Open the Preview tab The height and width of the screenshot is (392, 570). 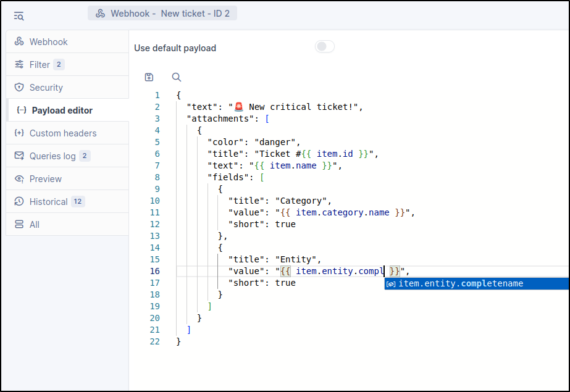(x=45, y=179)
